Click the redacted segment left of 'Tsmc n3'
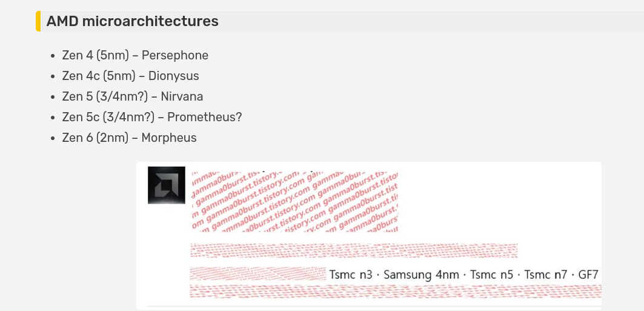Screen dimensions: 644x311 point(258,274)
